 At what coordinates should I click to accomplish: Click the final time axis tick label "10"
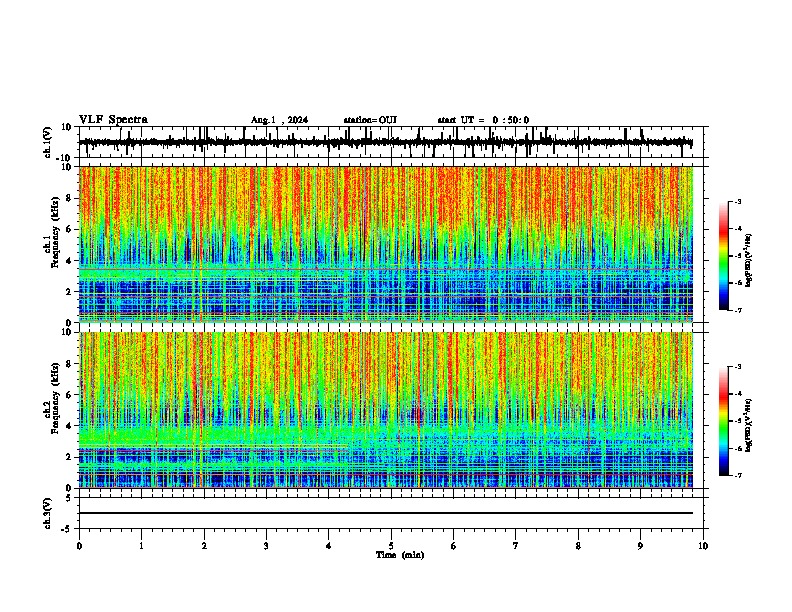(703, 546)
